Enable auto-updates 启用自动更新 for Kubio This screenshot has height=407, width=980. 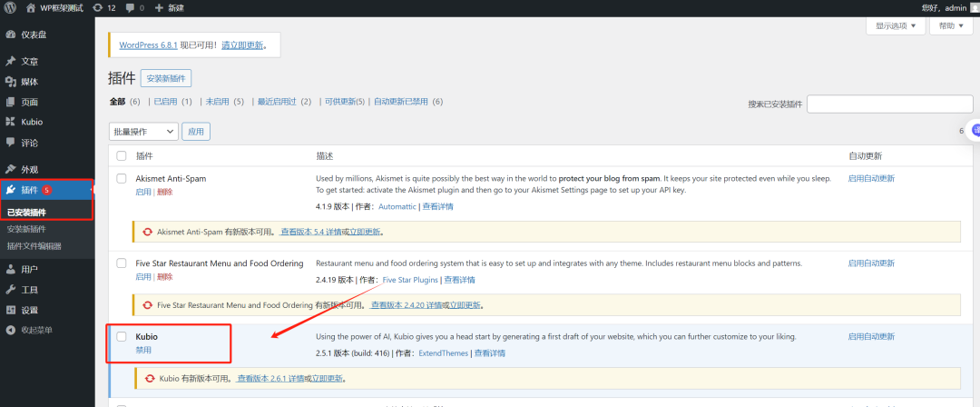tap(871, 336)
